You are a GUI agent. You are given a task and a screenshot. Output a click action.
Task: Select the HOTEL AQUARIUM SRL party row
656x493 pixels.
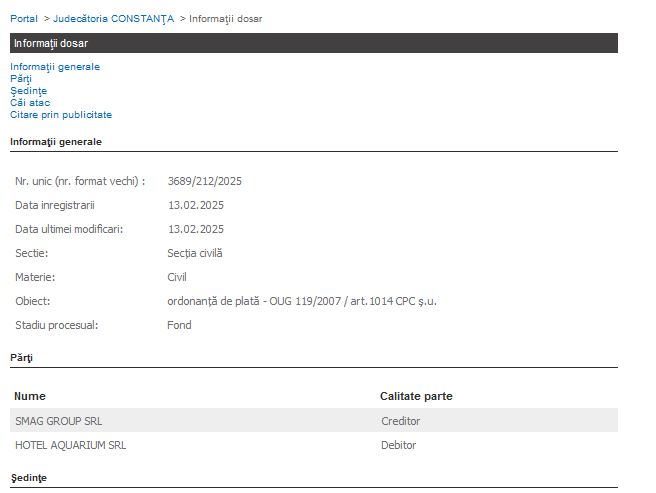point(70,445)
